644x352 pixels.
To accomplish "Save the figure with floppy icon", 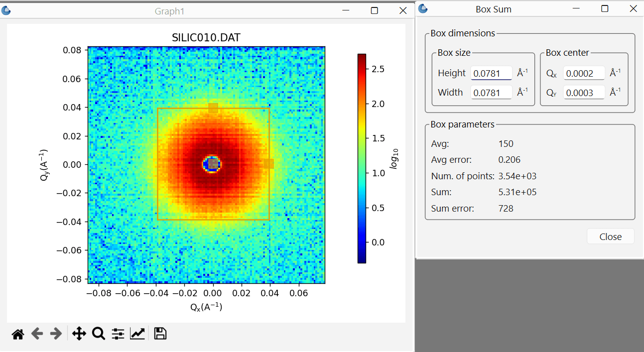I will [160, 334].
